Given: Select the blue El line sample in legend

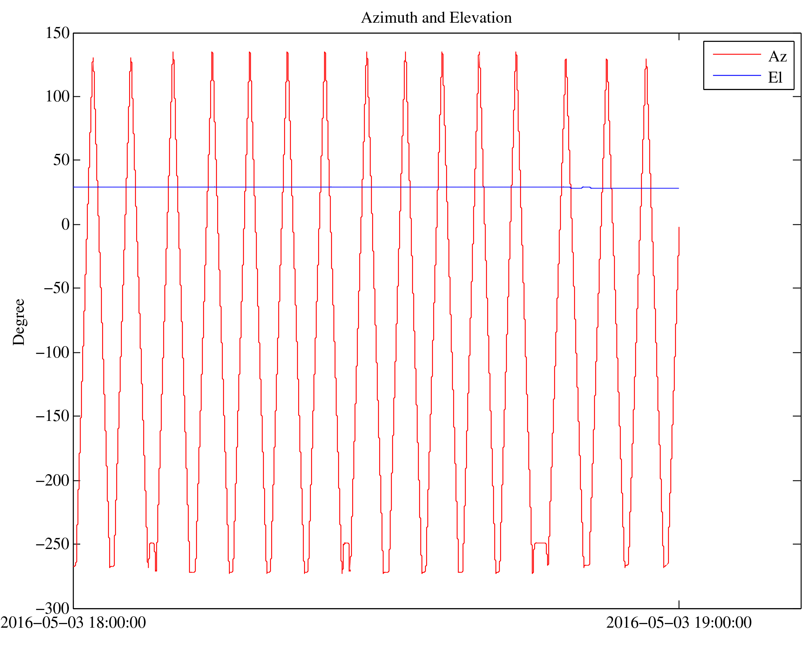Looking at the screenshot, I should point(736,75).
